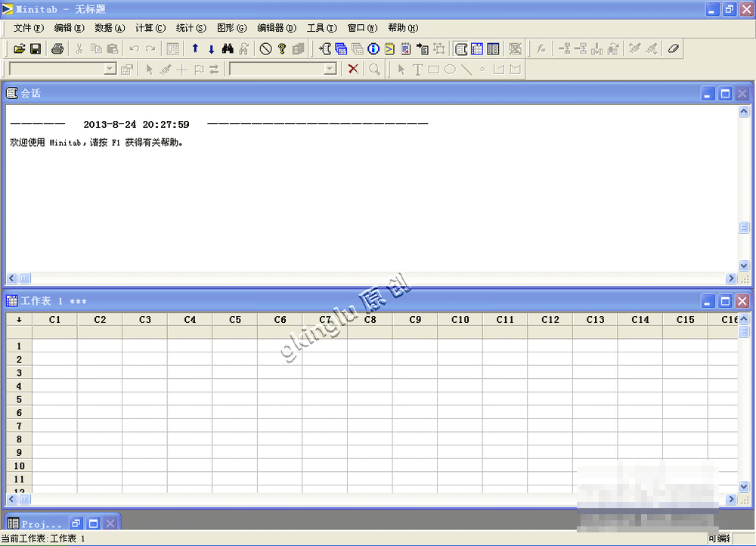Click the Show History yellow icon

click(x=389, y=48)
